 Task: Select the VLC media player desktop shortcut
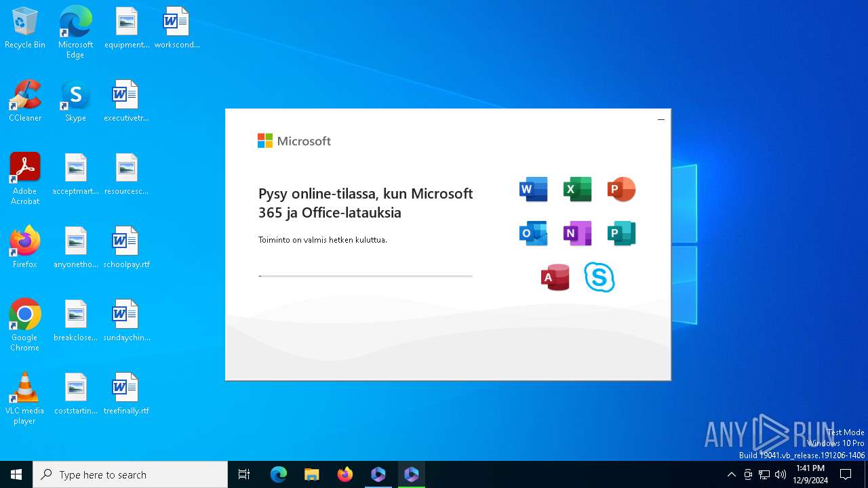tap(25, 399)
